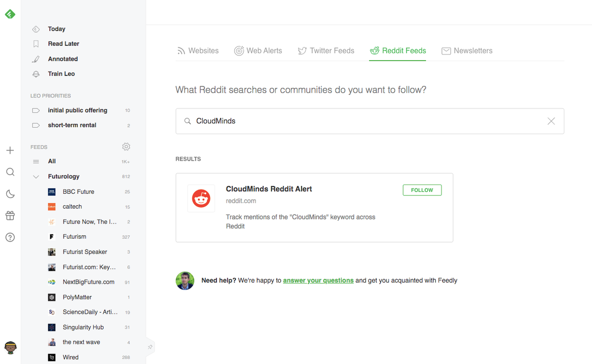Collapse the Futurology feed group
The height and width of the screenshot is (364, 592).
click(35, 176)
